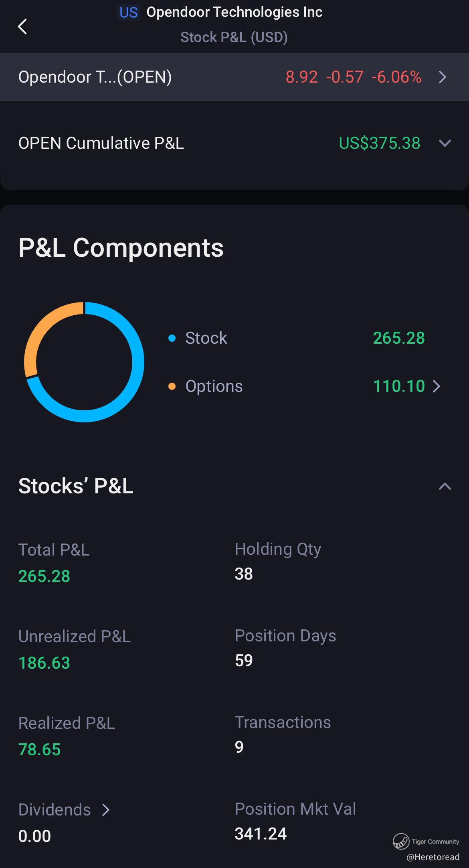Tap the Tiger Community logo icon
The image size is (469, 868).
point(401,841)
